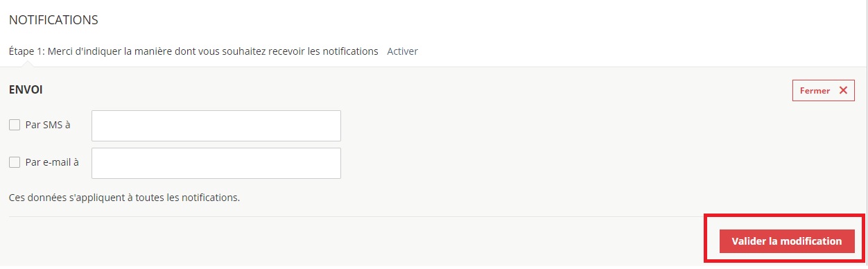Select the 'Par SMS à' label text
Screen dimensions: 868x269
[x=48, y=125]
